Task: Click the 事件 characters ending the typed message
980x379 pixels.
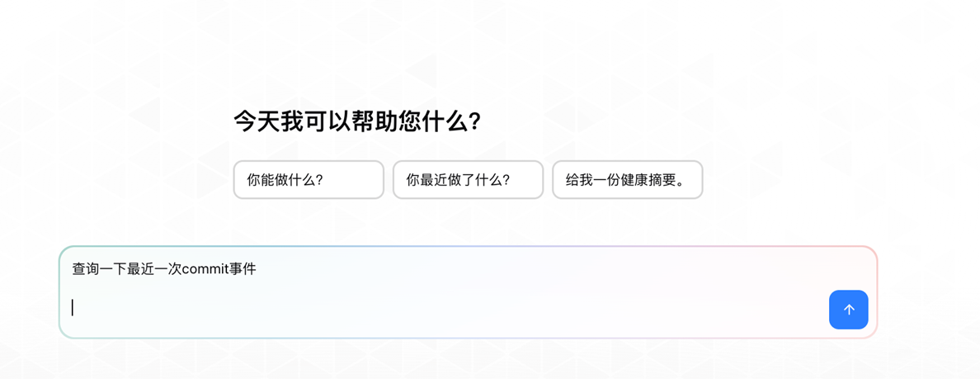Action: [x=243, y=269]
